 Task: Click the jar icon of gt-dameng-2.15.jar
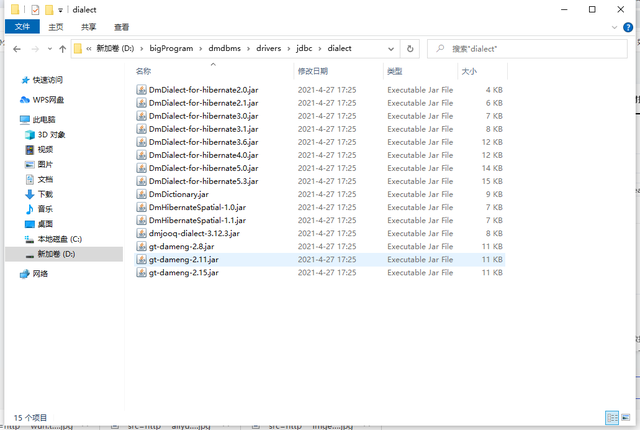coord(141,273)
